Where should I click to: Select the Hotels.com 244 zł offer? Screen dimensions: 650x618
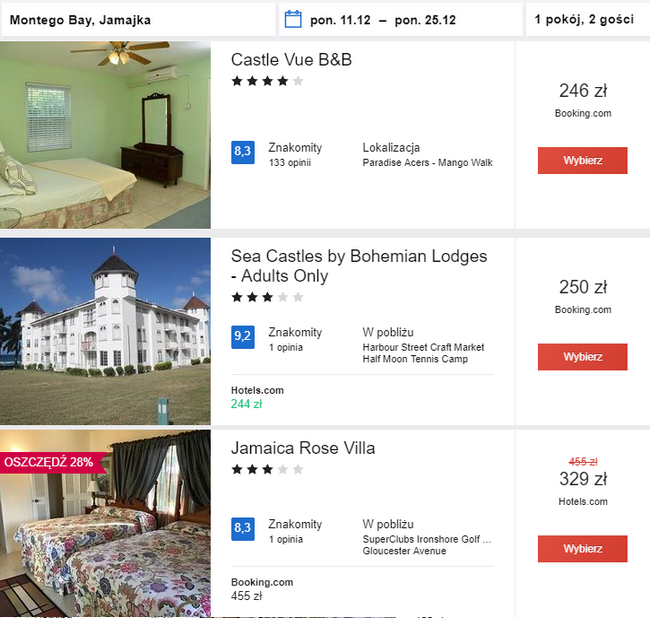[257, 397]
